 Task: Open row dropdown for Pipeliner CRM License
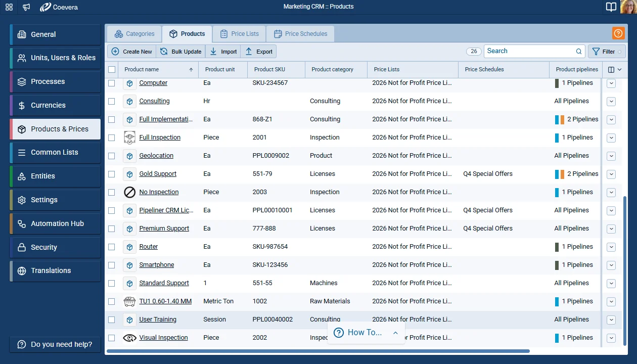tap(611, 211)
